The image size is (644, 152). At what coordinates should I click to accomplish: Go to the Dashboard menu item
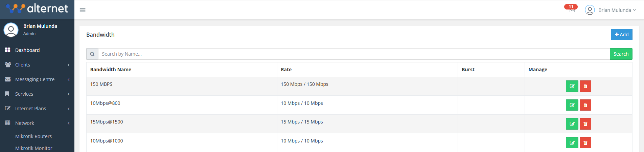tap(27, 50)
